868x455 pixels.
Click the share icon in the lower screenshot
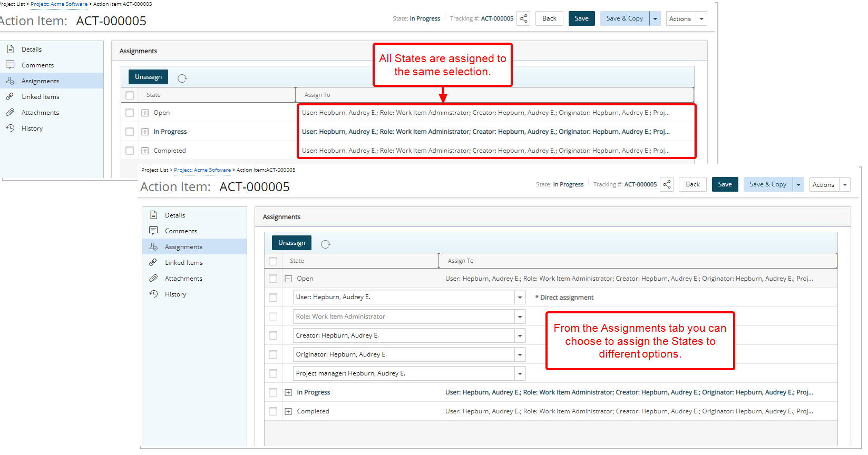tap(667, 185)
